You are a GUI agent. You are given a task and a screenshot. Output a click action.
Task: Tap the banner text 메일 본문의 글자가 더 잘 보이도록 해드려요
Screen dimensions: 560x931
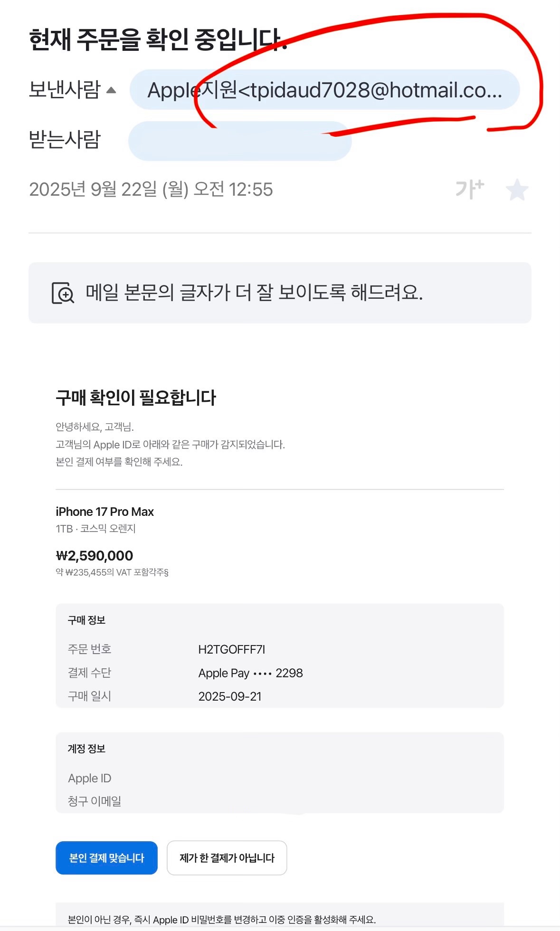point(254,293)
